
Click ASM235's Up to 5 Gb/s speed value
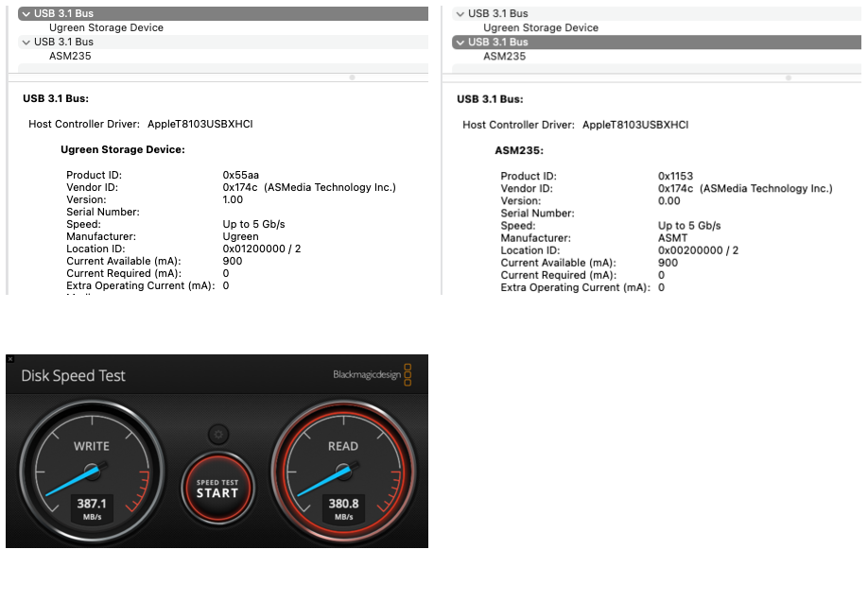click(689, 226)
